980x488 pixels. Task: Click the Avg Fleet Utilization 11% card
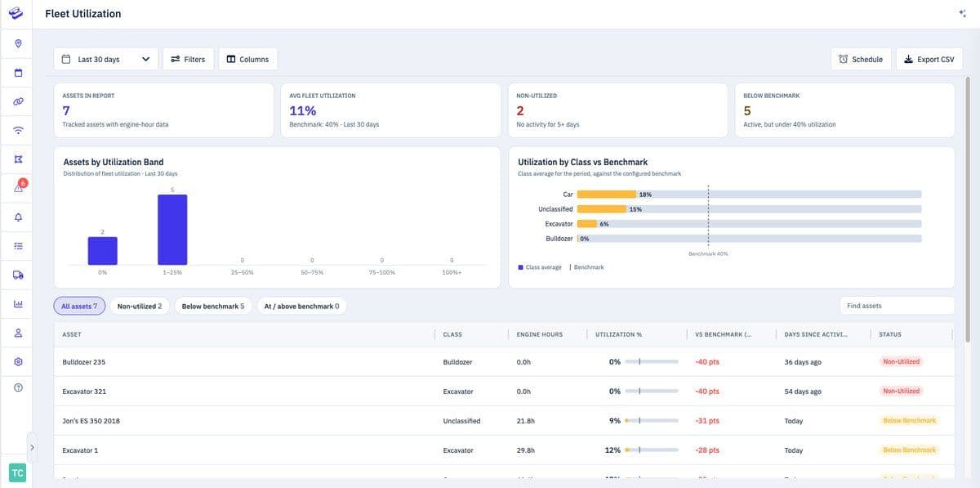tap(390, 110)
